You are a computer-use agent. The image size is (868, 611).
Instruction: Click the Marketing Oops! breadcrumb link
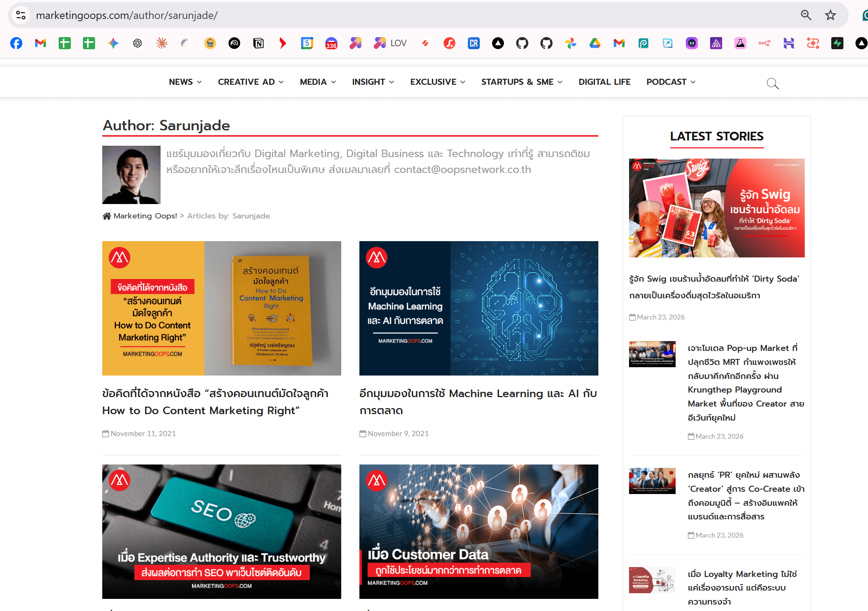click(145, 216)
